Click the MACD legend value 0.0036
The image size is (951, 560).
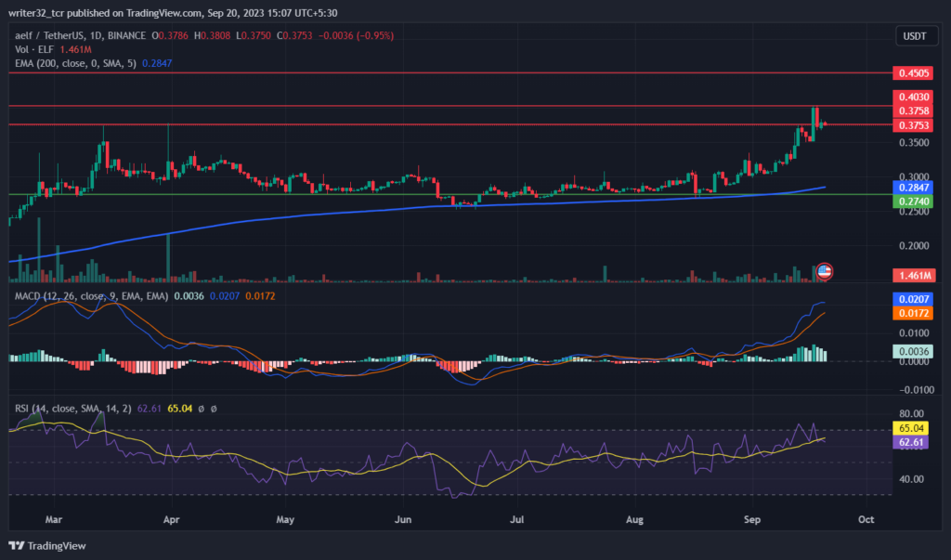(x=189, y=296)
